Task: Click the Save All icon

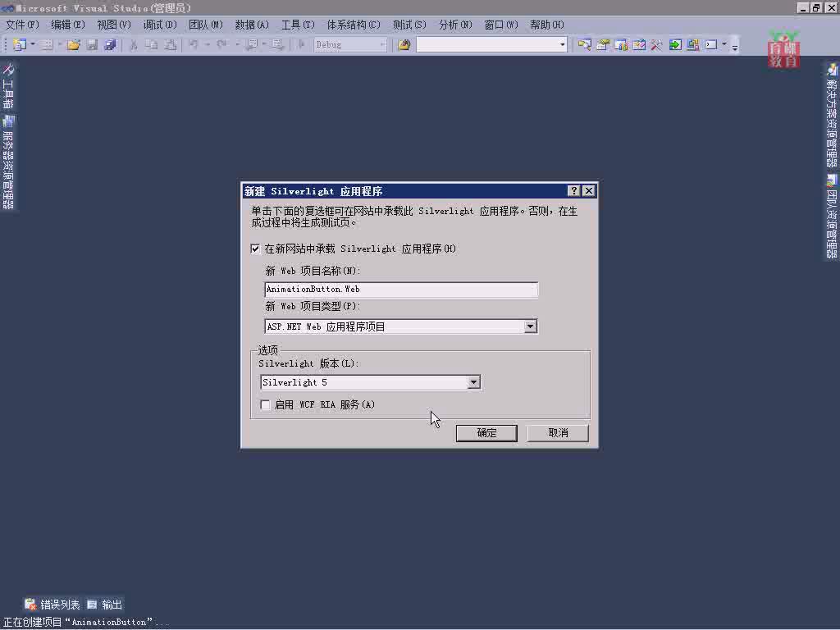Action: (x=110, y=45)
